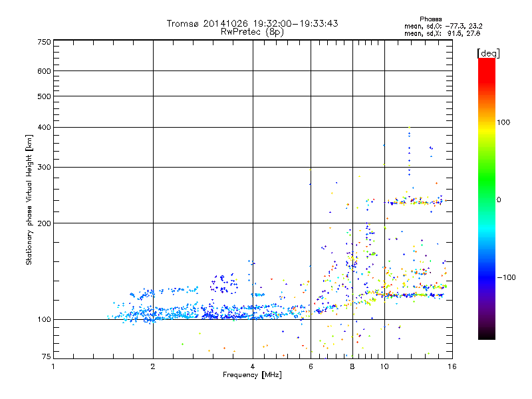This screenshot has width=532, height=399.
Task: Click the plot title 'Tromsø 20141026 19:32:00-19:33:43'
Action: click(252, 23)
